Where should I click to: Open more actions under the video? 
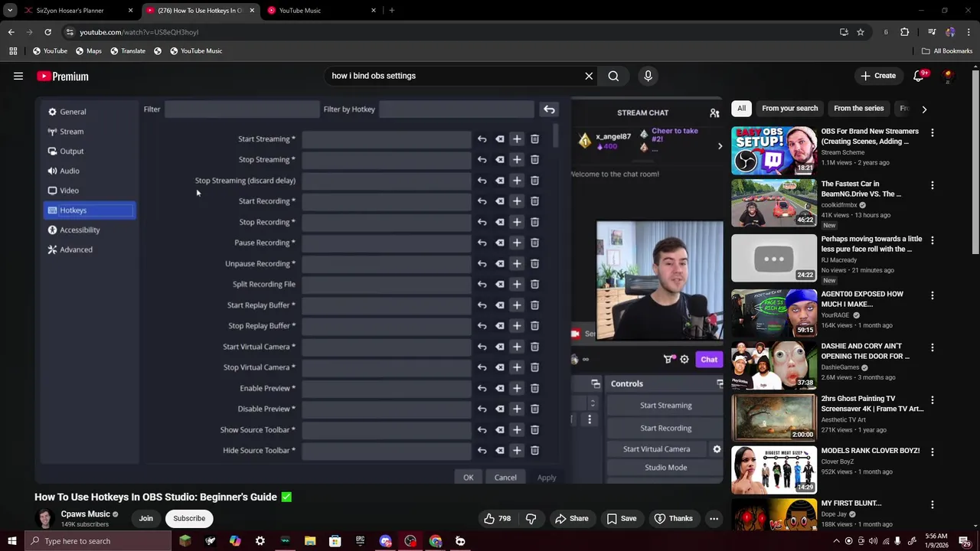(x=714, y=518)
